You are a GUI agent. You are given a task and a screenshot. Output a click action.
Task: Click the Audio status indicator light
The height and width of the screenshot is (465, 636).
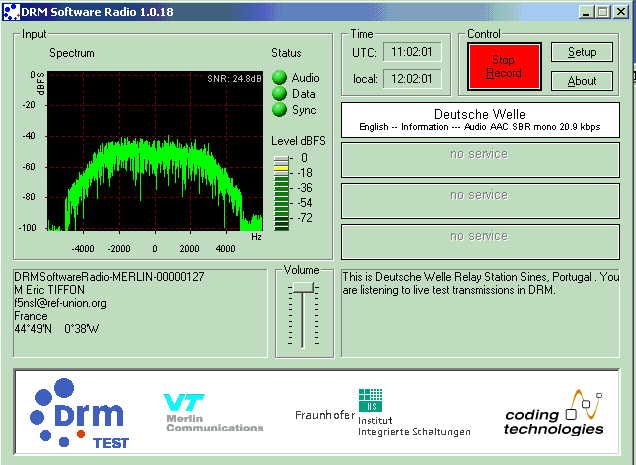click(279, 78)
